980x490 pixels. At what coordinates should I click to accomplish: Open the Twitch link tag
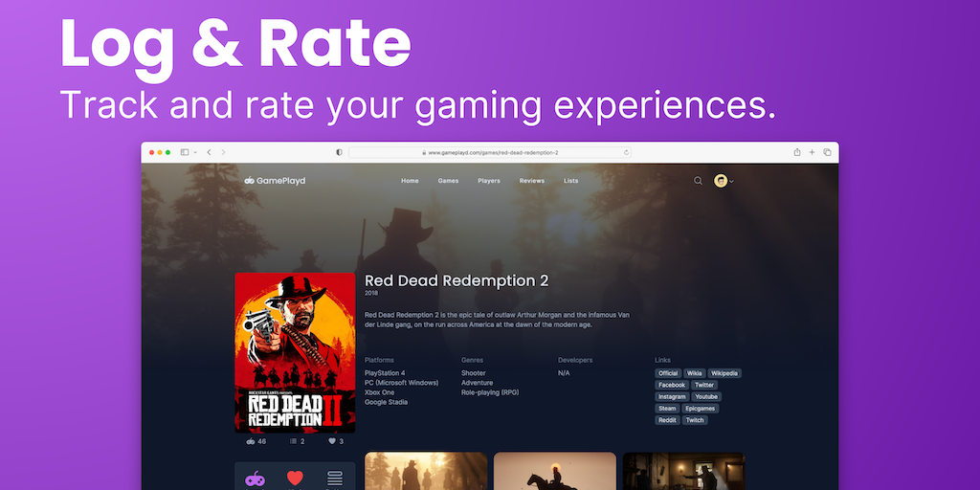tap(695, 420)
